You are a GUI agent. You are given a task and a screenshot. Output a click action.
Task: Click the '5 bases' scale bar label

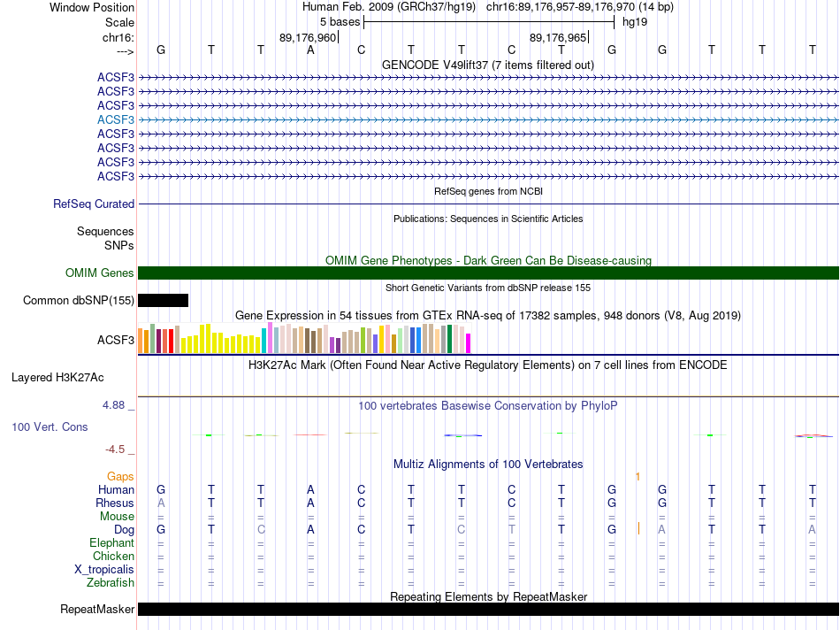click(340, 22)
